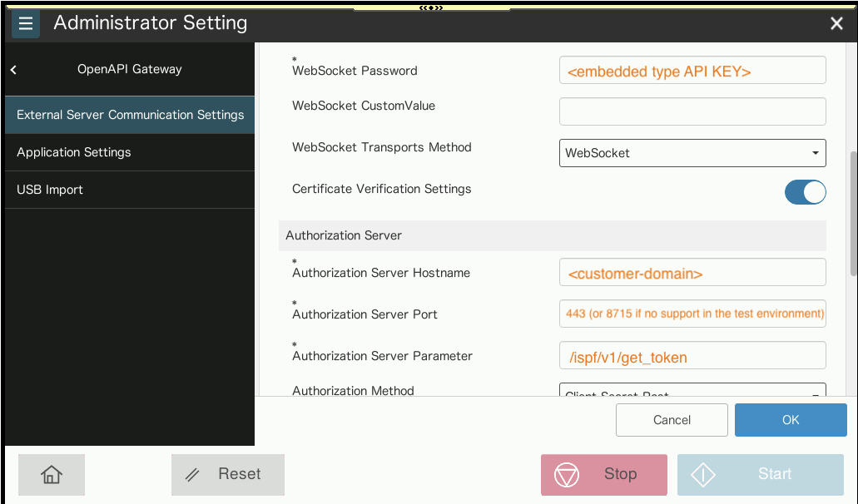Edit the Authorization Server Hostname field
Viewport: 858px width, 504px height.
point(692,272)
